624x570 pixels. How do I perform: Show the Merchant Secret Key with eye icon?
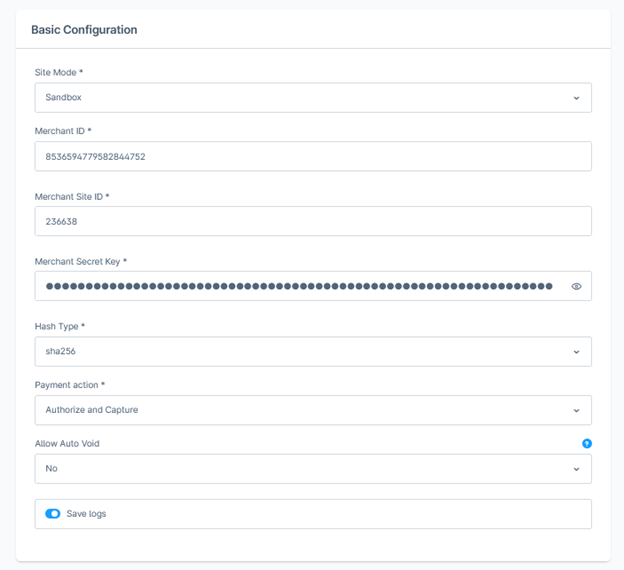[576, 286]
